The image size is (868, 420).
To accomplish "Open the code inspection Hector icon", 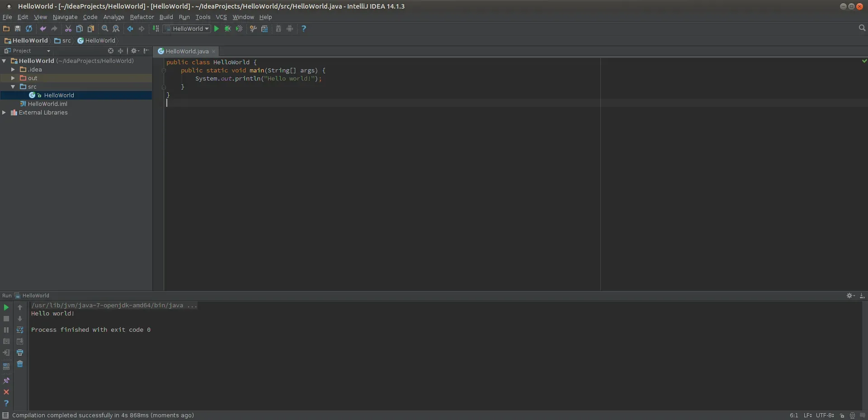I will point(852,415).
